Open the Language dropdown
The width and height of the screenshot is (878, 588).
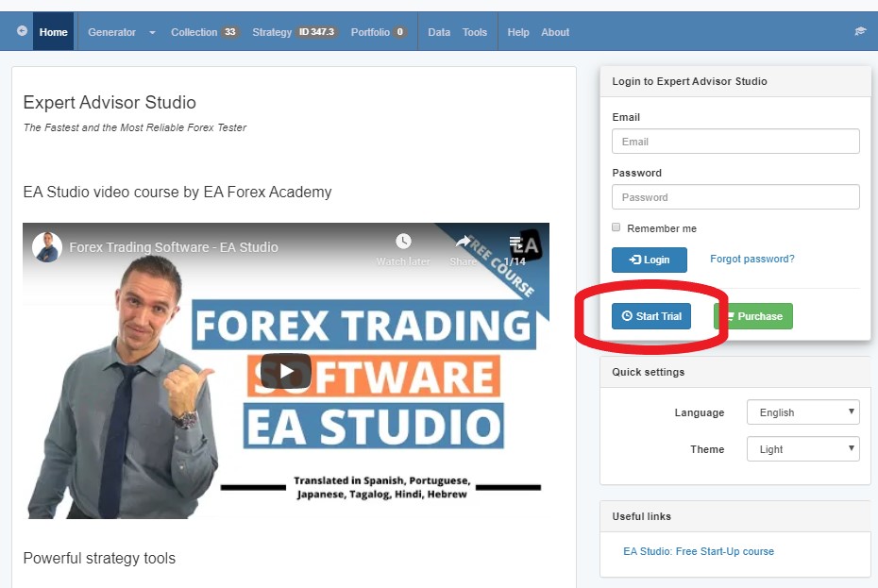point(803,412)
